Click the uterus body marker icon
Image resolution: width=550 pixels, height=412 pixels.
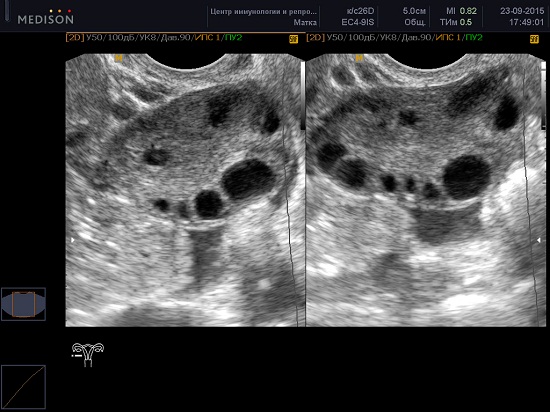click(x=88, y=354)
